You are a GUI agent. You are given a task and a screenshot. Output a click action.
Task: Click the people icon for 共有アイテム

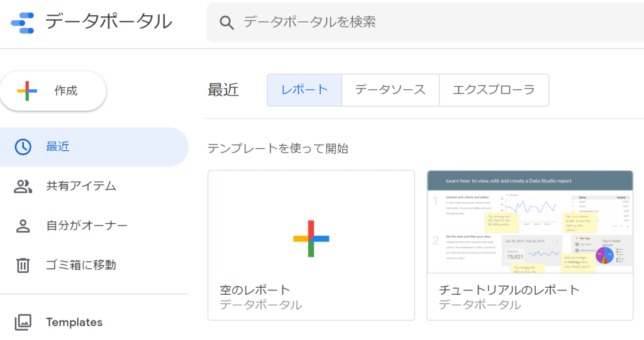pos(23,187)
